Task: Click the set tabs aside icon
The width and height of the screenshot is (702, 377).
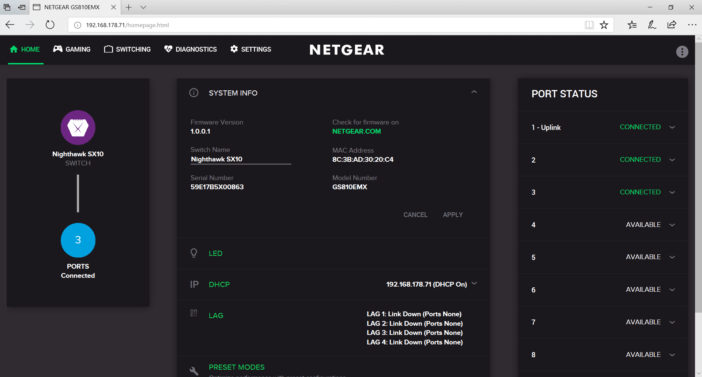Action: [21, 7]
